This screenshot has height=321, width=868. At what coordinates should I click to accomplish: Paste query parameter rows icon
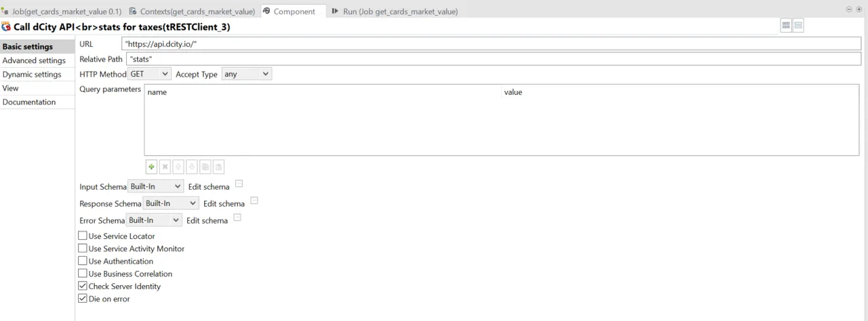(218, 167)
